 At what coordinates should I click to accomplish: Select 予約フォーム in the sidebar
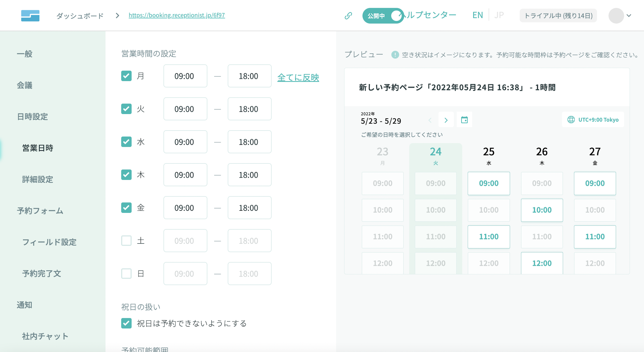coord(40,211)
